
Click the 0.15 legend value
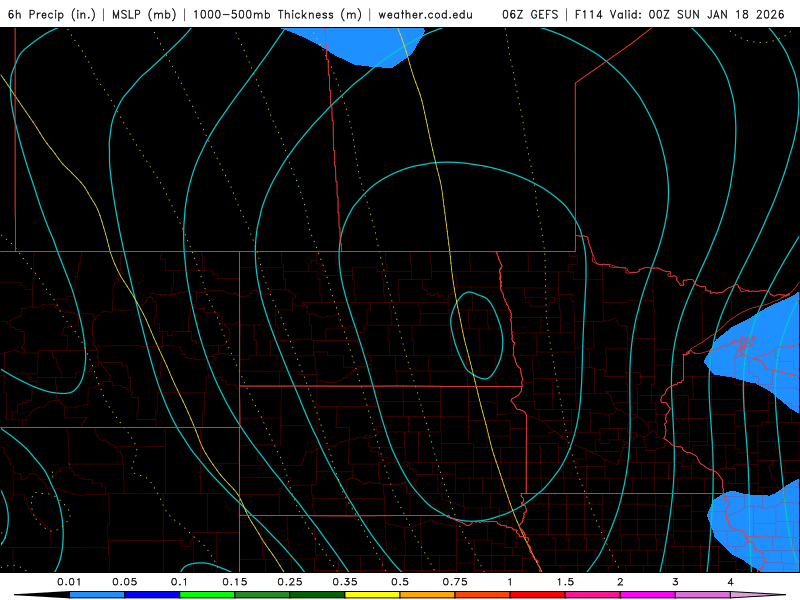coord(235,582)
